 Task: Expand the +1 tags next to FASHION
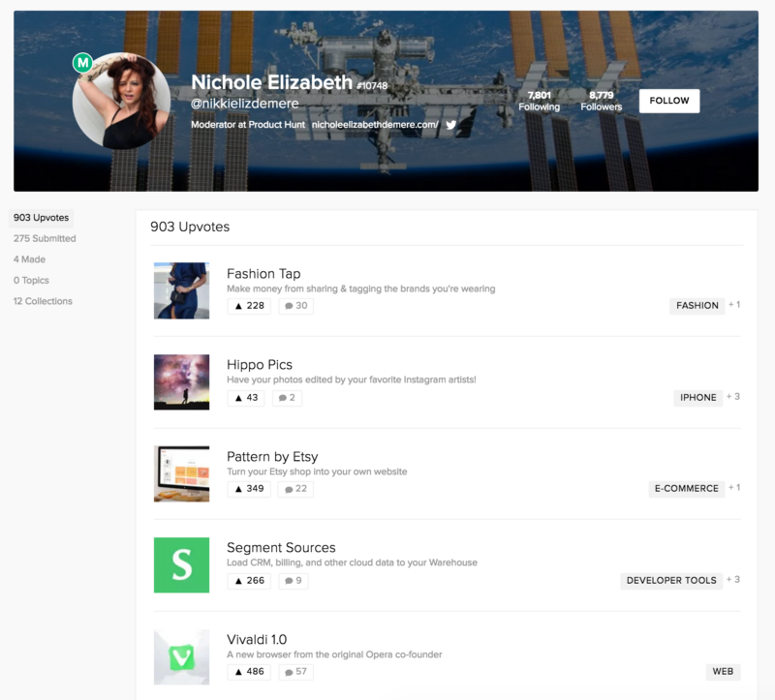[x=734, y=305]
